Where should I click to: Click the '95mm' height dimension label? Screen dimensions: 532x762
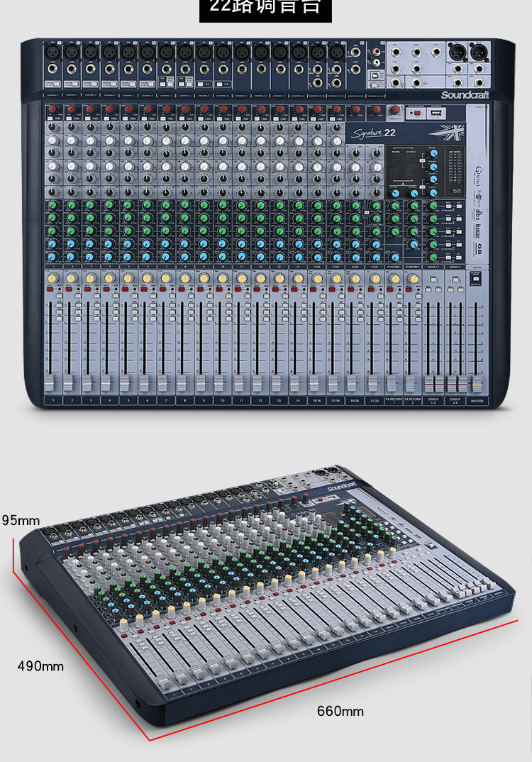[x=21, y=521]
